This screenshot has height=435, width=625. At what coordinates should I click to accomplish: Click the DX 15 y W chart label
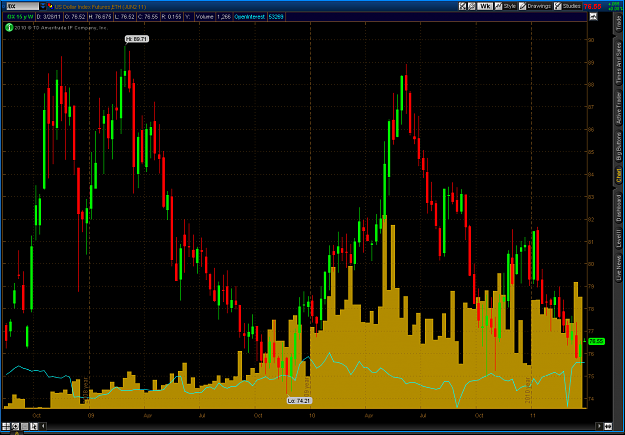tap(20, 17)
